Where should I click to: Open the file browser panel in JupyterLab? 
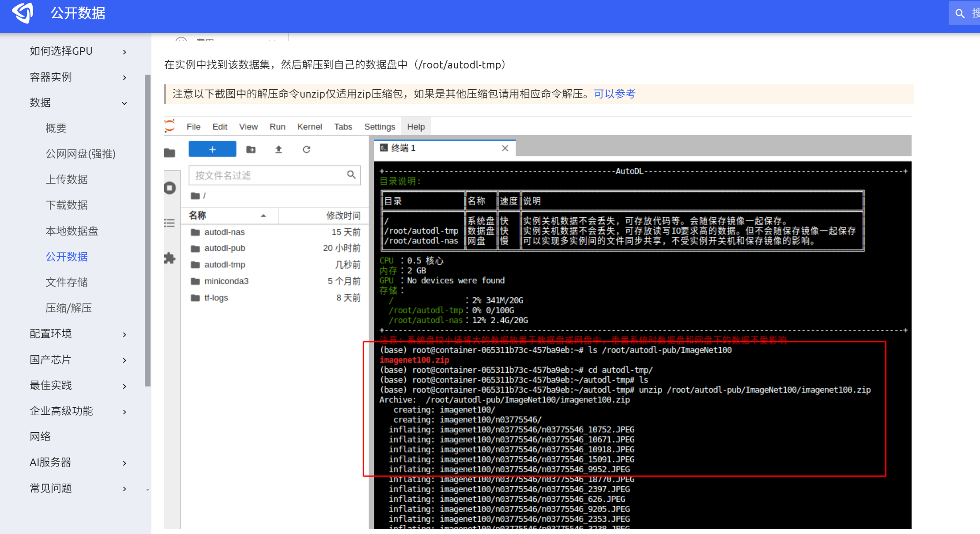(x=170, y=152)
